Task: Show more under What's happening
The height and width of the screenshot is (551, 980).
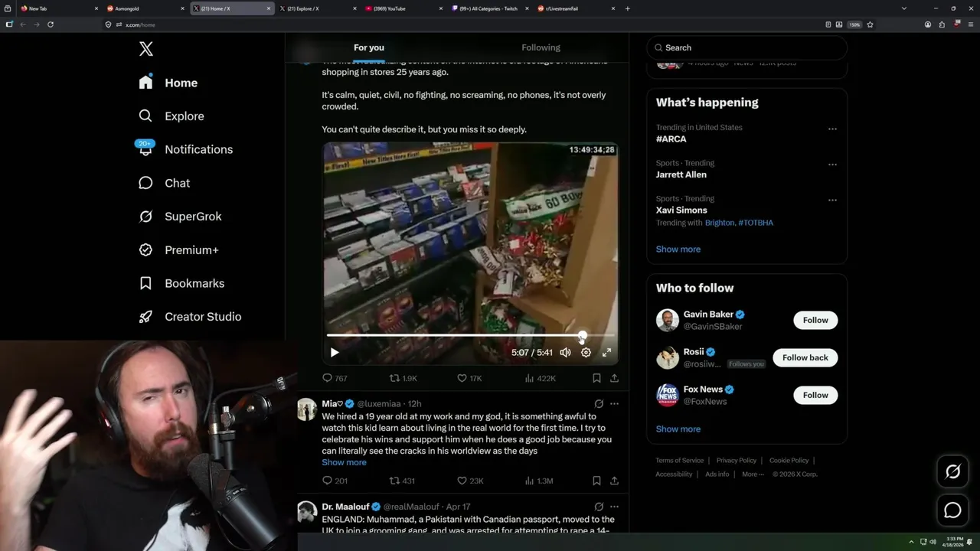Action: (x=678, y=249)
